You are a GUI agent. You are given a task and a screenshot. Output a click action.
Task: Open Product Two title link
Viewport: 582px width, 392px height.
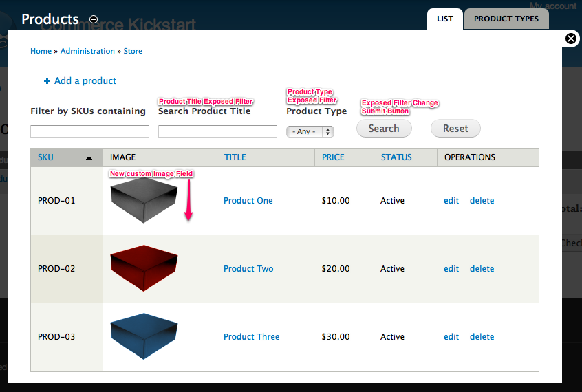pos(248,268)
